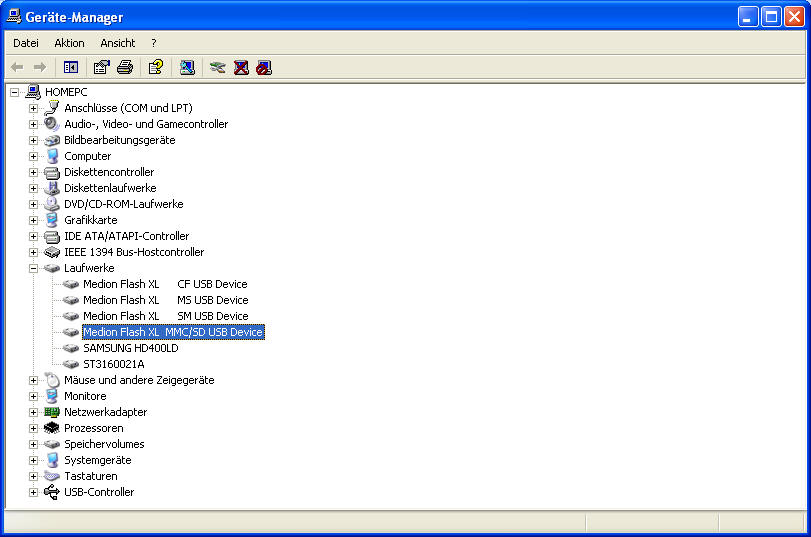Select the Grafikkarte label
This screenshot has width=811, height=537.
(x=91, y=220)
